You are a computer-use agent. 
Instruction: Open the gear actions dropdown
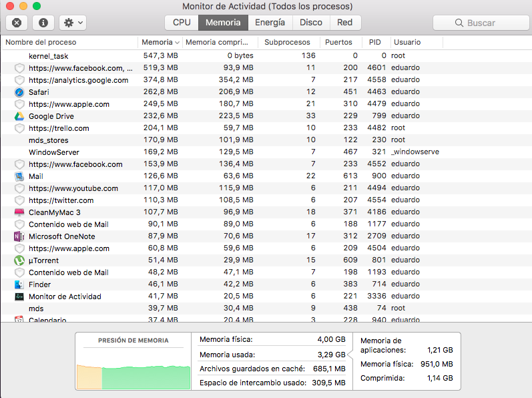pyautogui.click(x=72, y=23)
